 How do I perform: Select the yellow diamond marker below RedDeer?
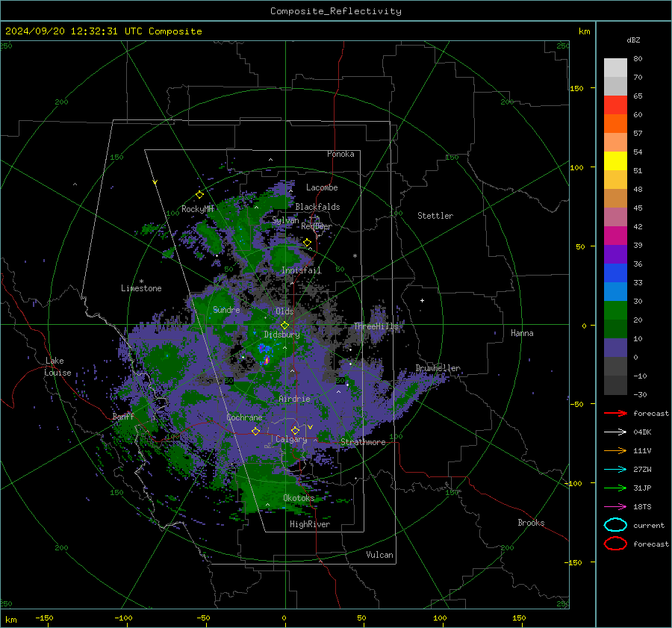tap(308, 243)
